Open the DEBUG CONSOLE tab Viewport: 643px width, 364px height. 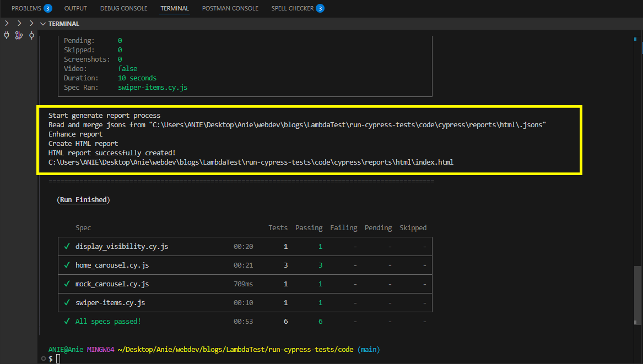click(123, 8)
